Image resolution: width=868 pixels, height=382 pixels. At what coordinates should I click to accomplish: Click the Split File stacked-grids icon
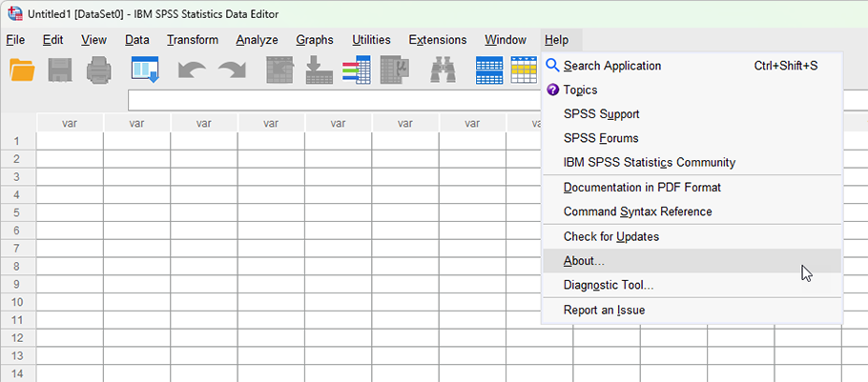click(x=489, y=70)
